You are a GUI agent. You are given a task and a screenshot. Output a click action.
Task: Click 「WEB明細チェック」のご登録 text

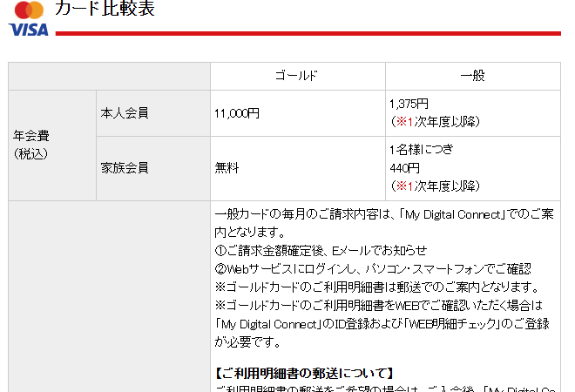(476, 324)
